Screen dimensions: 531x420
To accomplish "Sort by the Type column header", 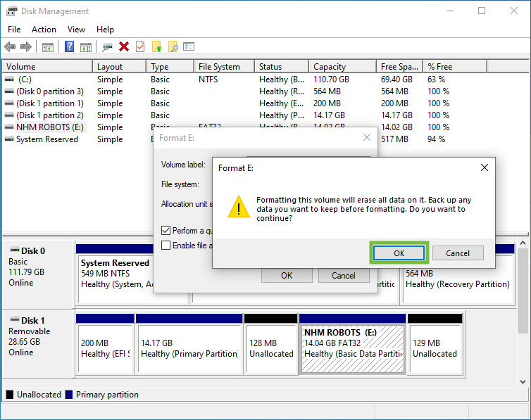I will point(170,67).
